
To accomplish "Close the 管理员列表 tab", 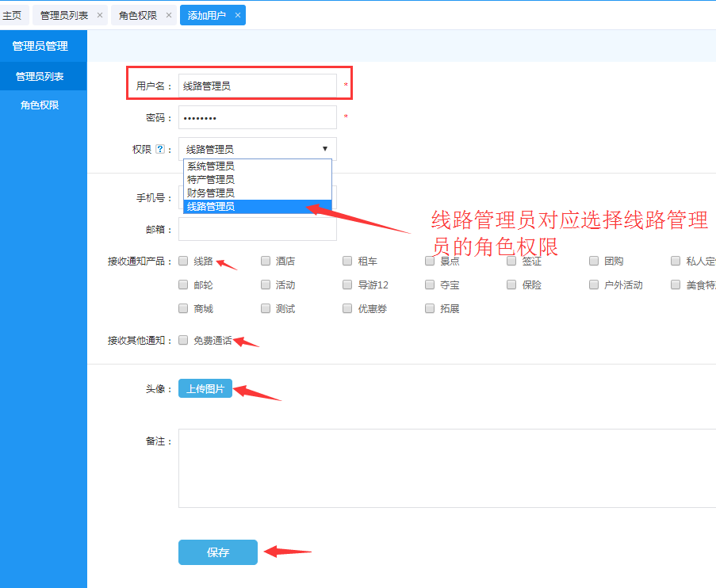I will click(99, 15).
